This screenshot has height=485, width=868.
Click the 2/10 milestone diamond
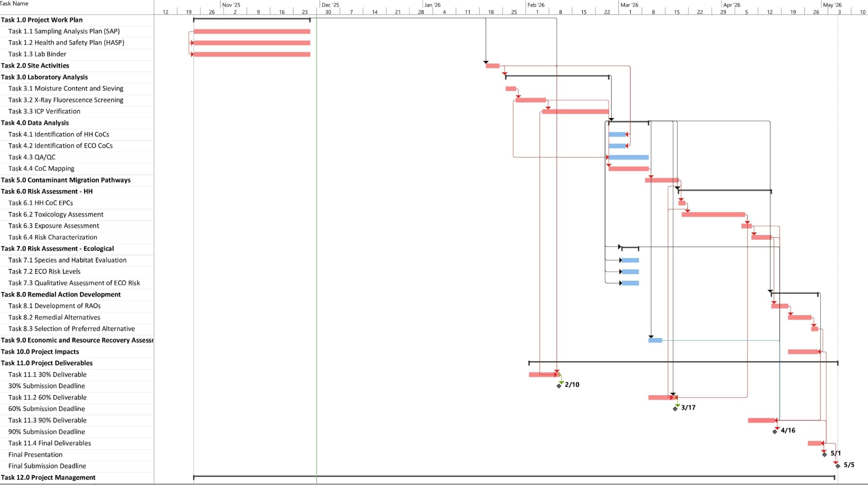(x=559, y=386)
